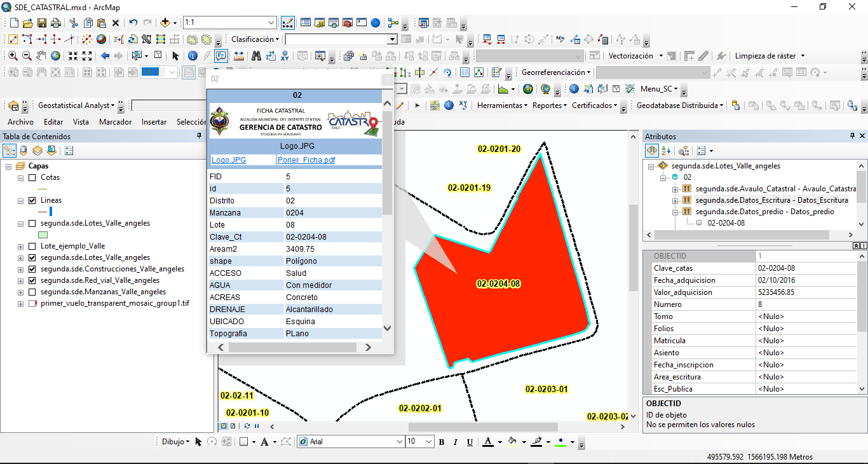Activate the HTML Popup tool

pyautogui.click(x=220, y=56)
